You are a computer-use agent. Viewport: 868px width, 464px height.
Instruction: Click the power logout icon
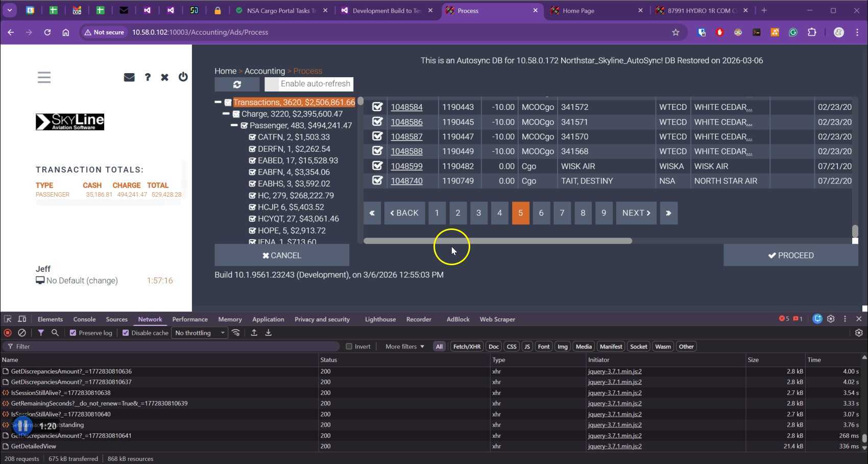tap(183, 77)
